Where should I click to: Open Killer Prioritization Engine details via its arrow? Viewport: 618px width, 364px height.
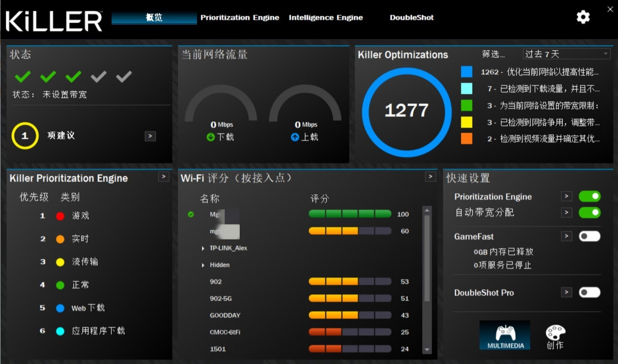click(x=164, y=177)
